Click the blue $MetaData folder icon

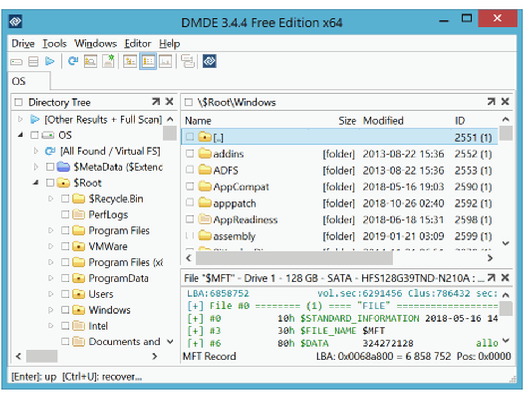coord(63,167)
